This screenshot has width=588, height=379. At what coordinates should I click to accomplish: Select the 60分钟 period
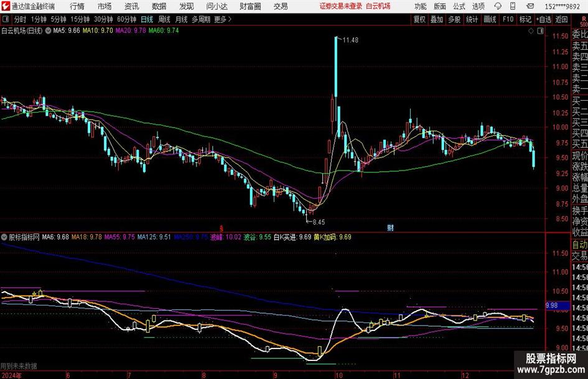[127, 19]
